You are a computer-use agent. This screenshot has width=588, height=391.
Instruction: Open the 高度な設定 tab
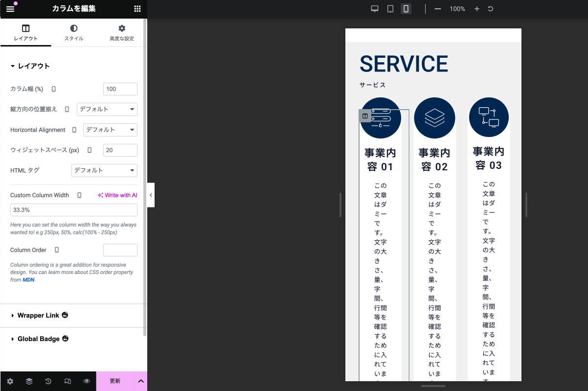[x=122, y=33]
